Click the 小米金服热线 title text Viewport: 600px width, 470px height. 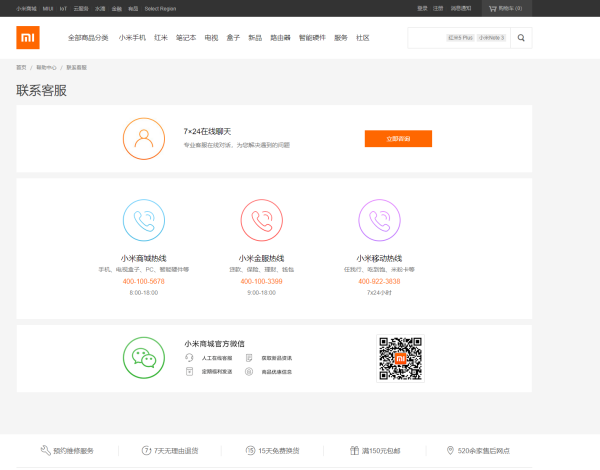tap(261, 258)
